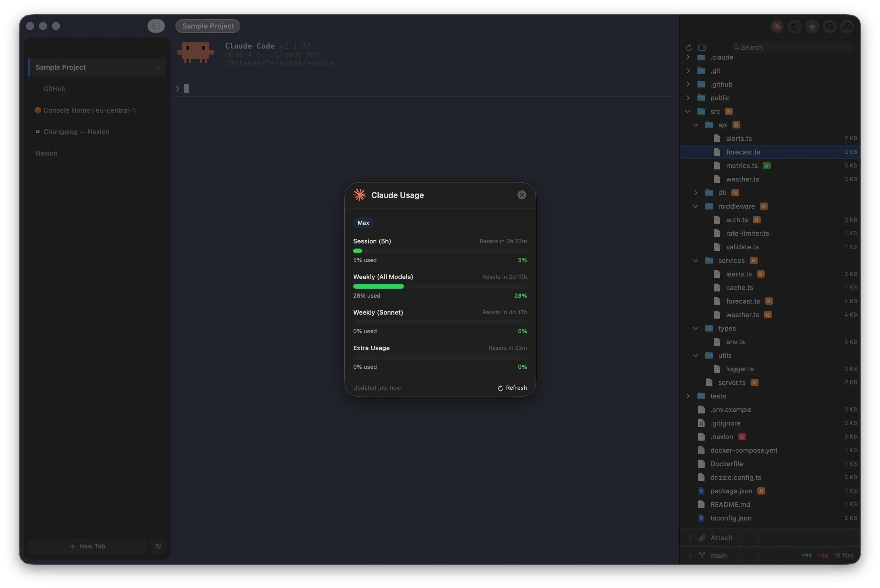Open the .gitignore file icon
Screen dimensions: 880x588
(x=701, y=423)
